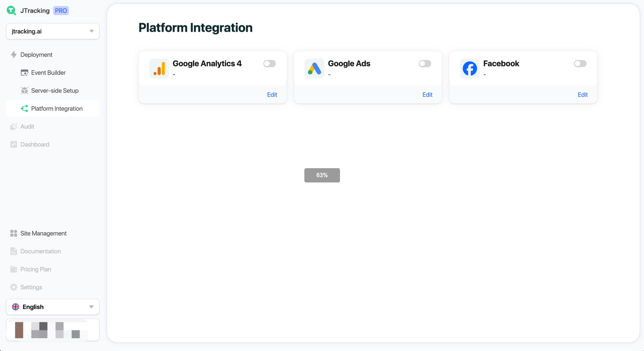Click the Google Ads logo icon
The width and height of the screenshot is (644, 351).
[314, 68]
